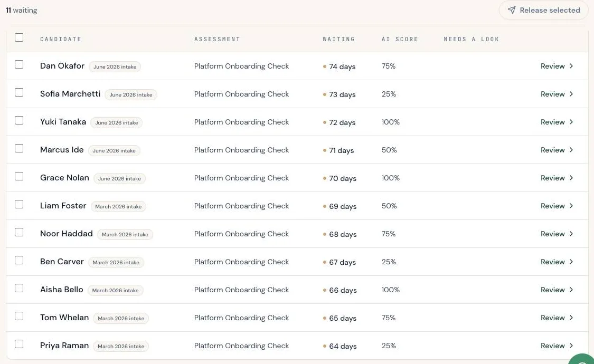Viewport: 594px width, 364px height.
Task: Tick the checkbox beside Liam Foster
Action: 19,204
